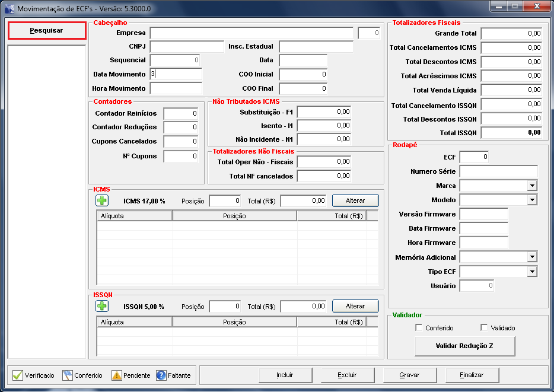Toggle the Validado checkbox

pyautogui.click(x=484, y=328)
